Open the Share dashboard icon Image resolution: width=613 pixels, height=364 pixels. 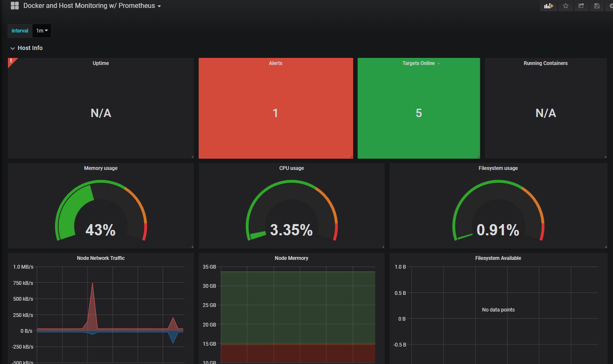coord(581,6)
